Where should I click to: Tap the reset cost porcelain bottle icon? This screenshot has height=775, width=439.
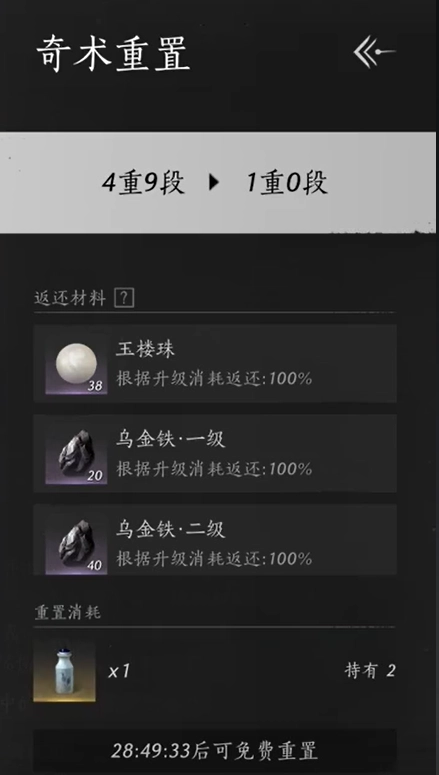(64, 671)
